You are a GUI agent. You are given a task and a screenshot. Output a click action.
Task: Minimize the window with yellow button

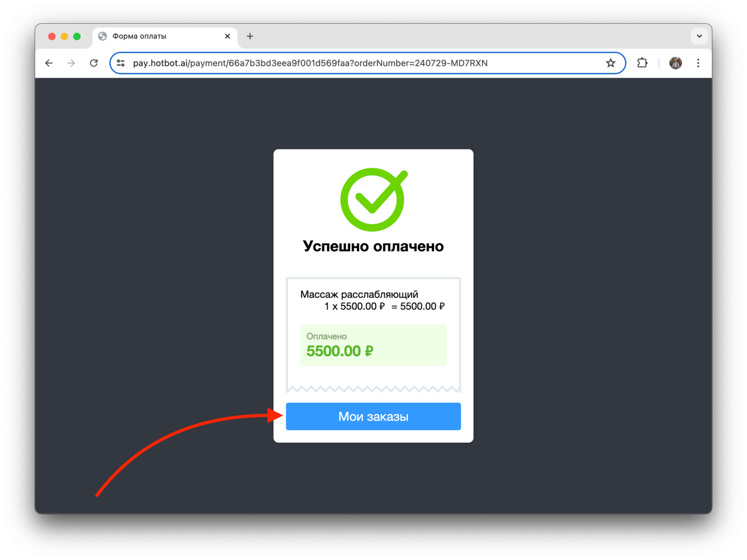(x=64, y=36)
